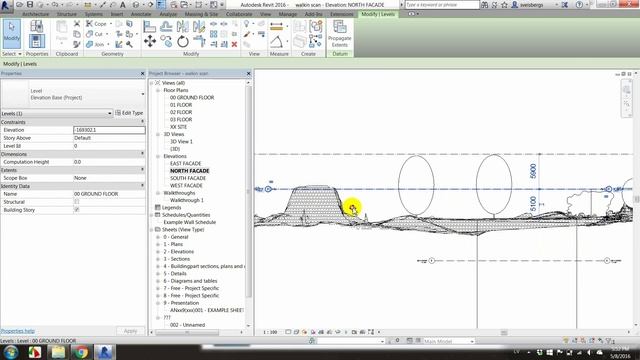Select the Align tool in Modify panel
640x360 pixels.
point(149,27)
